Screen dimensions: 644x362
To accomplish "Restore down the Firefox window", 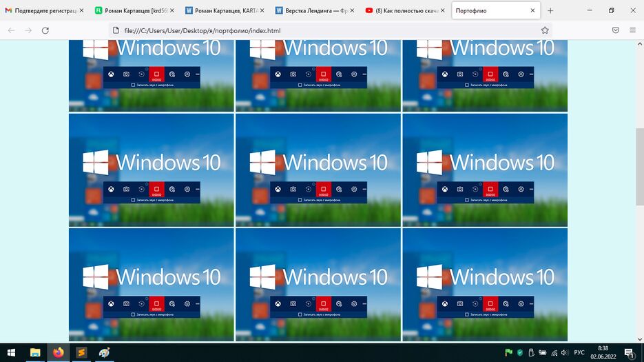I will 611,10.
